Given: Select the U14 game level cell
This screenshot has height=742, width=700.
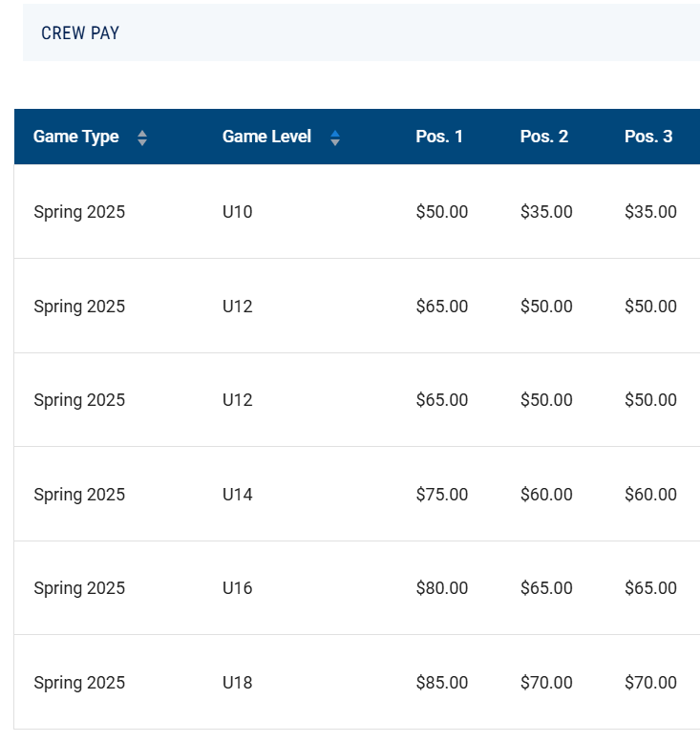Looking at the screenshot, I should (238, 495).
